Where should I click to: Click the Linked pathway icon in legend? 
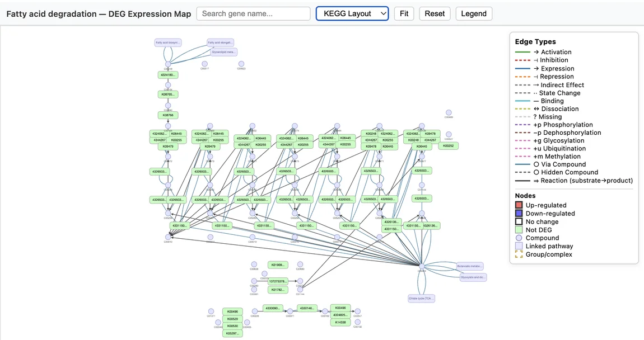(x=519, y=246)
